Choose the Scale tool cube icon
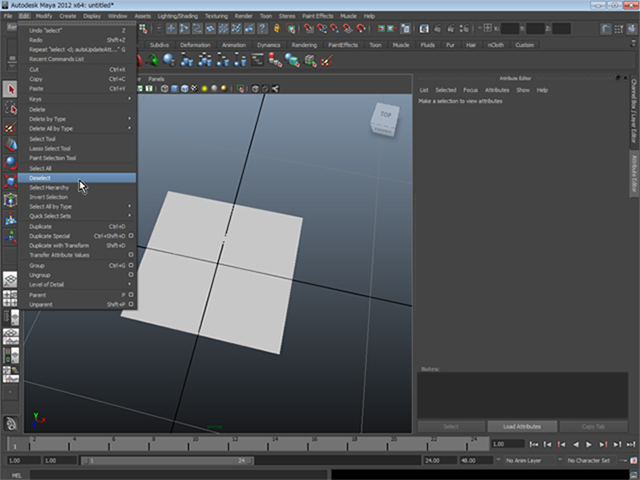Image resolution: width=640 pixels, height=480 pixels. pos(10,181)
